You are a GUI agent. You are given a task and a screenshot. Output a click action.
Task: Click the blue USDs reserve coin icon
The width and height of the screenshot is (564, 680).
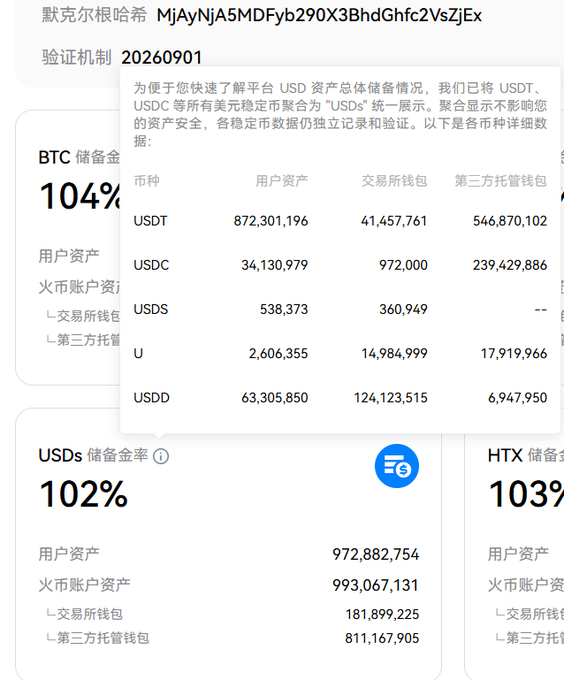point(397,466)
